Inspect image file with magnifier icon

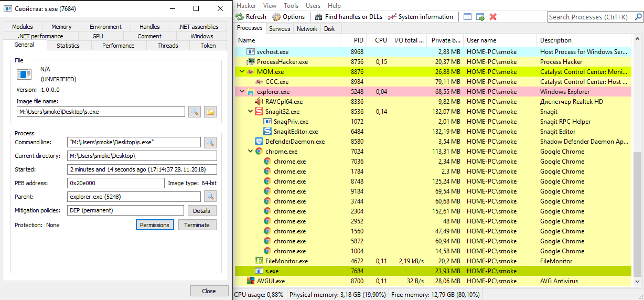195,112
